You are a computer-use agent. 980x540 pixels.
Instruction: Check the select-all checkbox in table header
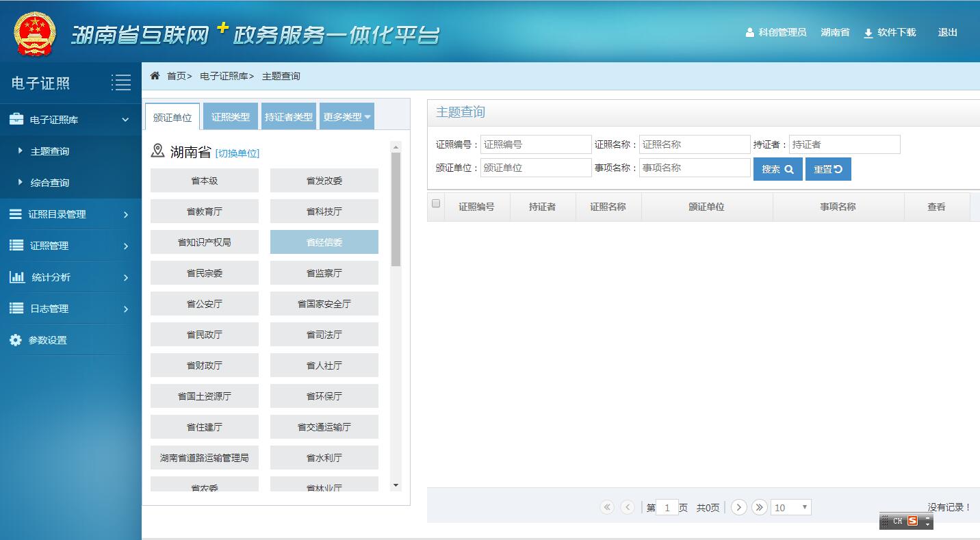click(436, 204)
